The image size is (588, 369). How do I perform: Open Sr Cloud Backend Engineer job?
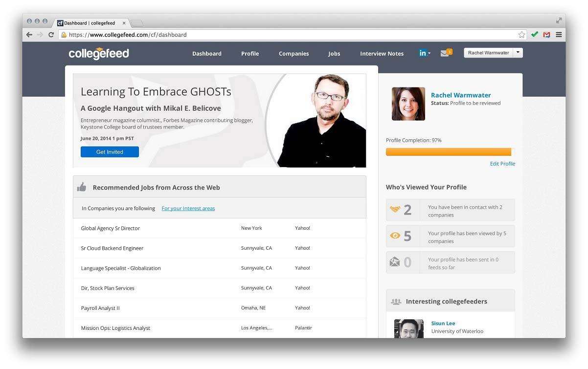pos(112,248)
